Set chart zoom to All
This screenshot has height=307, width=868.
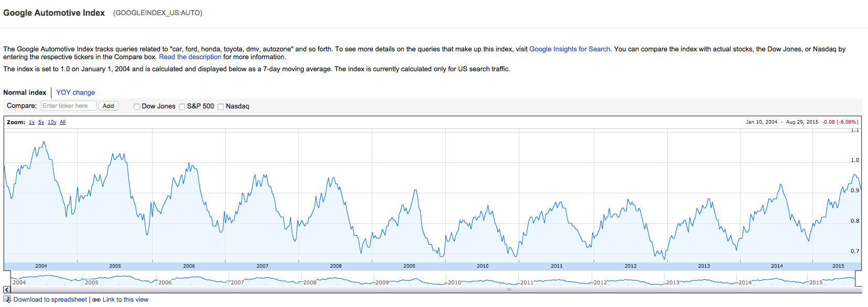click(62, 122)
